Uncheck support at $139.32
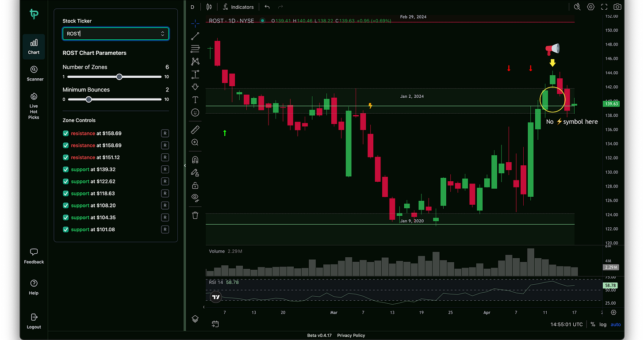Screen dimensions: 644x340 click(x=65, y=169)
